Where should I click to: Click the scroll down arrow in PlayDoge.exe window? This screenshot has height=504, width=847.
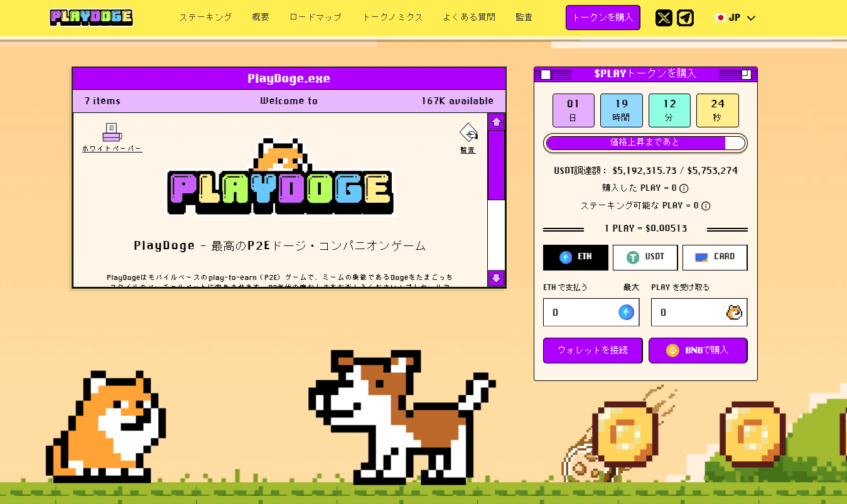497,278
